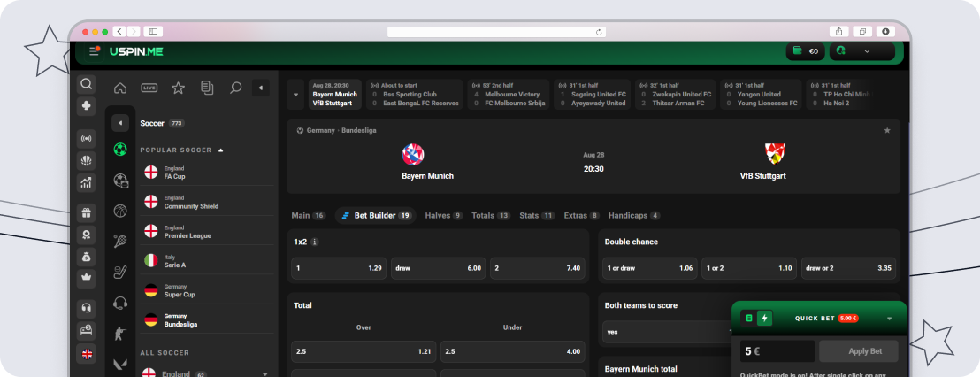Open the casino clubs icon in sidebar

[x=87, y=105]
